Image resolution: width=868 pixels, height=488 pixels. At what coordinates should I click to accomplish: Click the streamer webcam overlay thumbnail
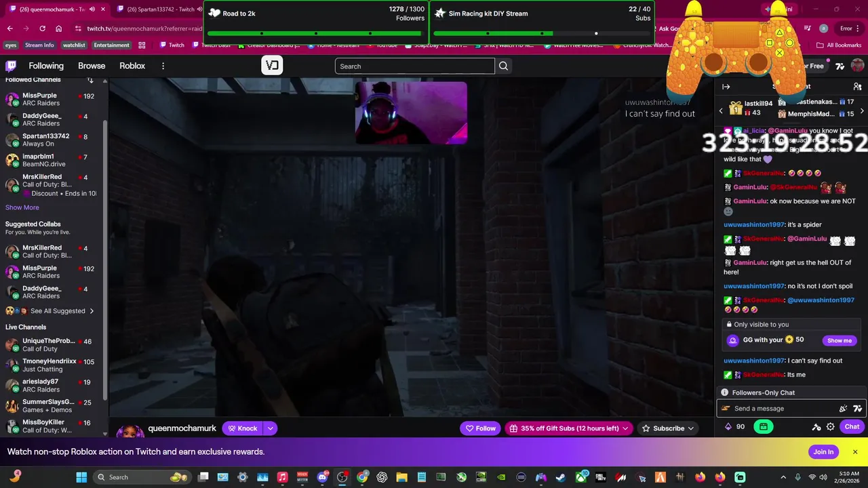tap(411, 113)
